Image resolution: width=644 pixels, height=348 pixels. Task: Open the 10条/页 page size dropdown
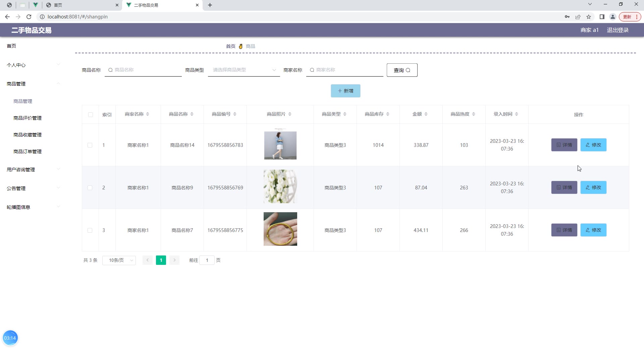[x=119, y=260]
